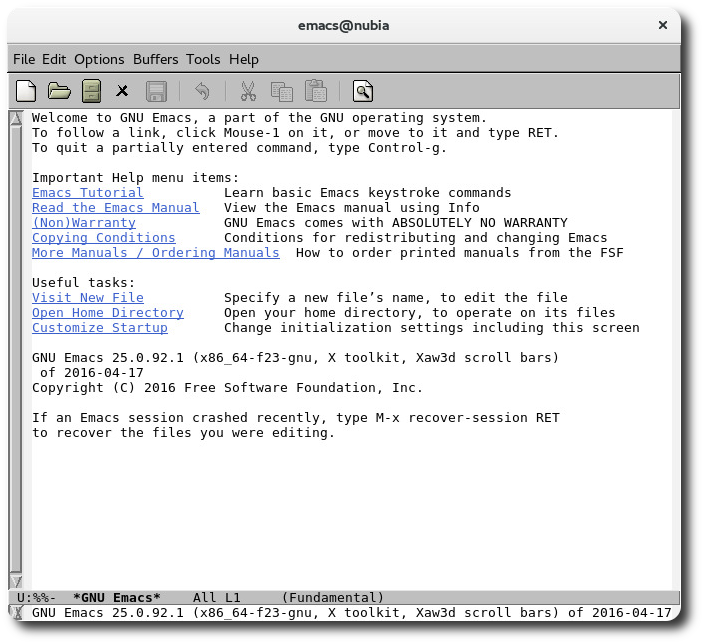Follow the Emacs Tutorial link
704x644 pixels.
[88, 192]
